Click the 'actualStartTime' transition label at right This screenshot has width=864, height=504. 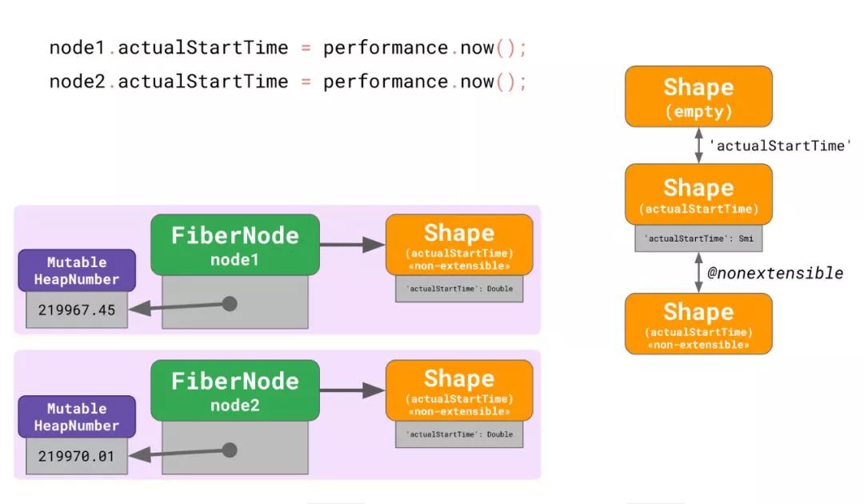coord(780,146)
